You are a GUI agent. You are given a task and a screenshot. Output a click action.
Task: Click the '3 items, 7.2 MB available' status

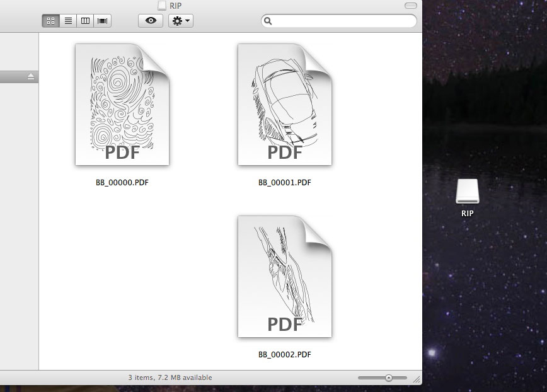[x=170, y=378]
